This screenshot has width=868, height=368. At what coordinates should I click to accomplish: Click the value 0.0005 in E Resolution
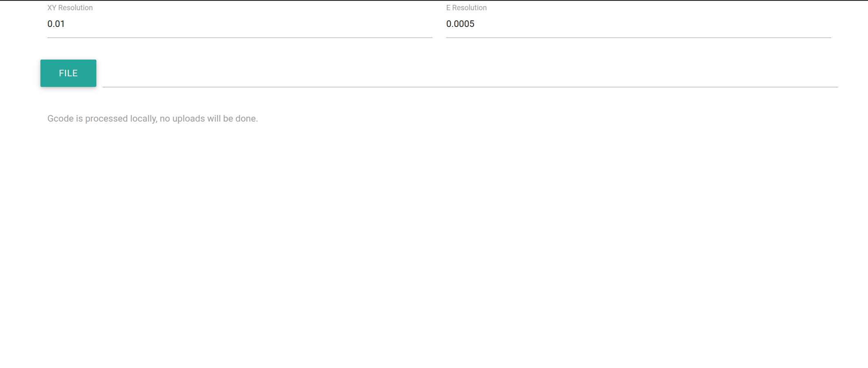click(x=460, y=24)
